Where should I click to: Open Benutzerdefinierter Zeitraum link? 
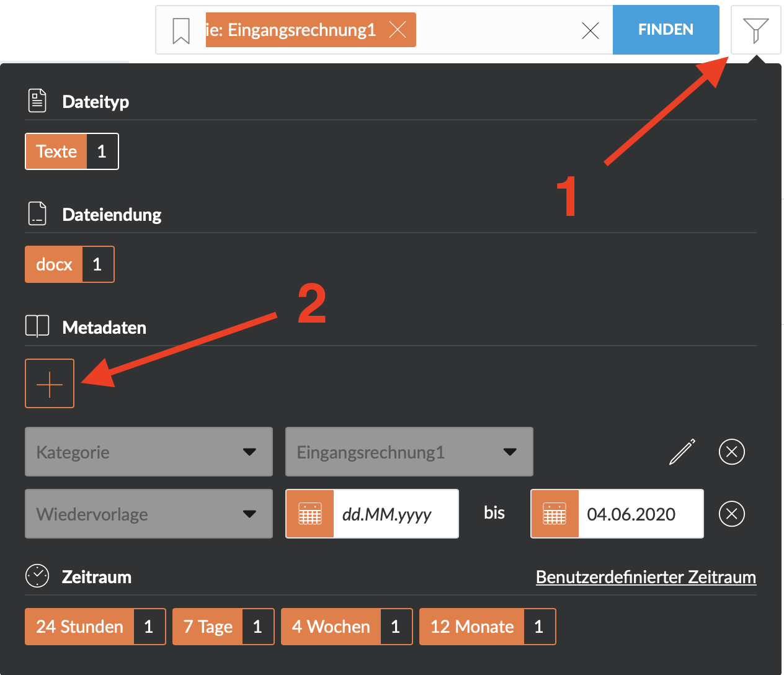click(646, 577)
